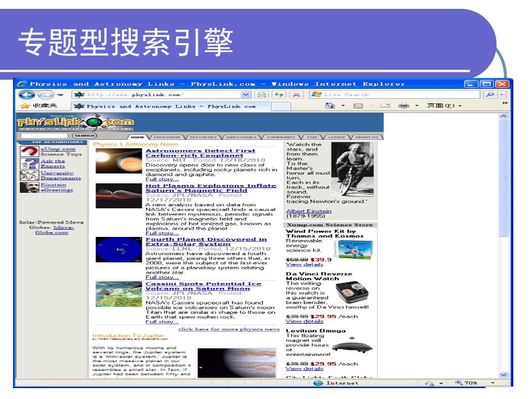Click the Saturn magnetic field thumbnail
The image size is (532, 399).
[x=118, y=196]
